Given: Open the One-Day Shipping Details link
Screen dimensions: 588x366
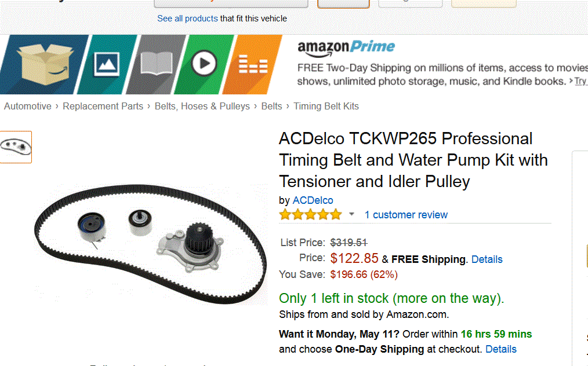Looking at the screenshot, I should pyautogui.click(x=500, y=349).
